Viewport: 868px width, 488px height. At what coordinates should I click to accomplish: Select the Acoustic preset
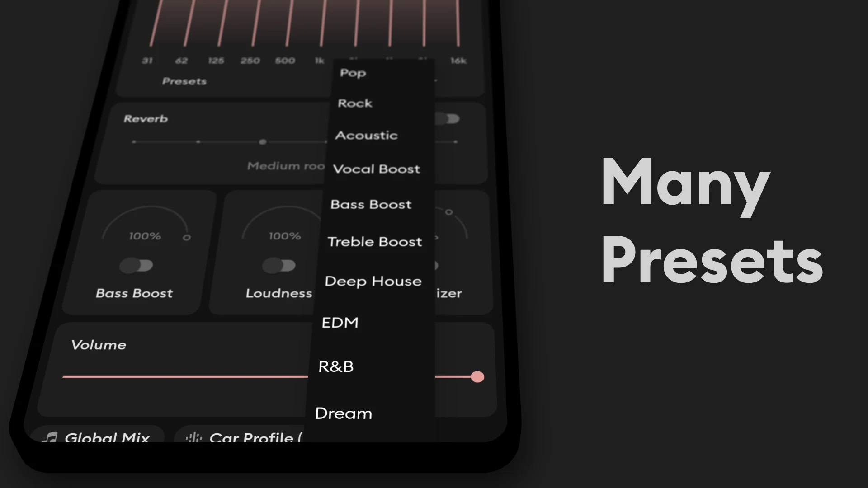pyautogui.click(x=367, y=134)
